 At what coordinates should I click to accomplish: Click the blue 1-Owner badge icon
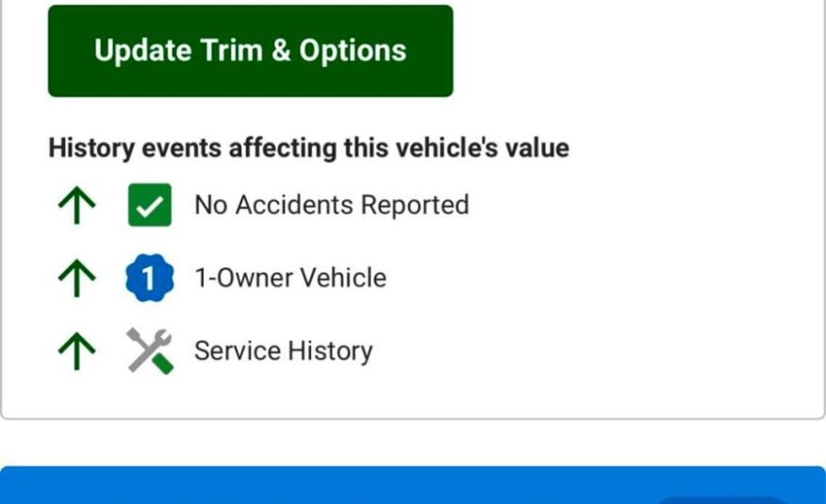point(149,279)
